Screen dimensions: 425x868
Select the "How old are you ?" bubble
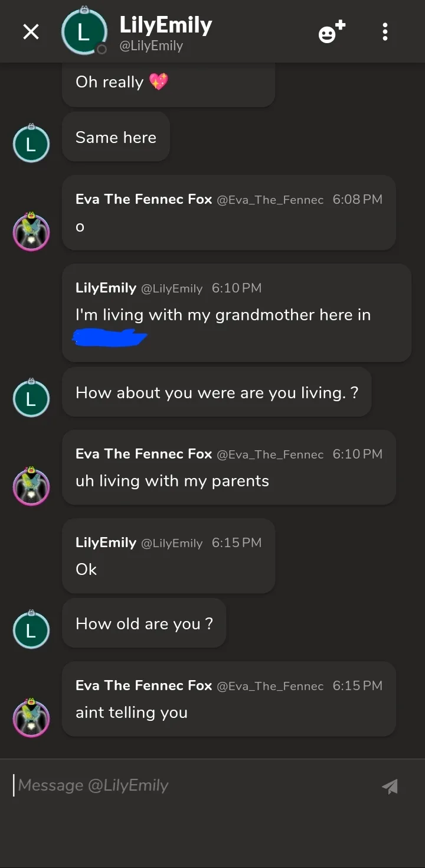[144, 623]
